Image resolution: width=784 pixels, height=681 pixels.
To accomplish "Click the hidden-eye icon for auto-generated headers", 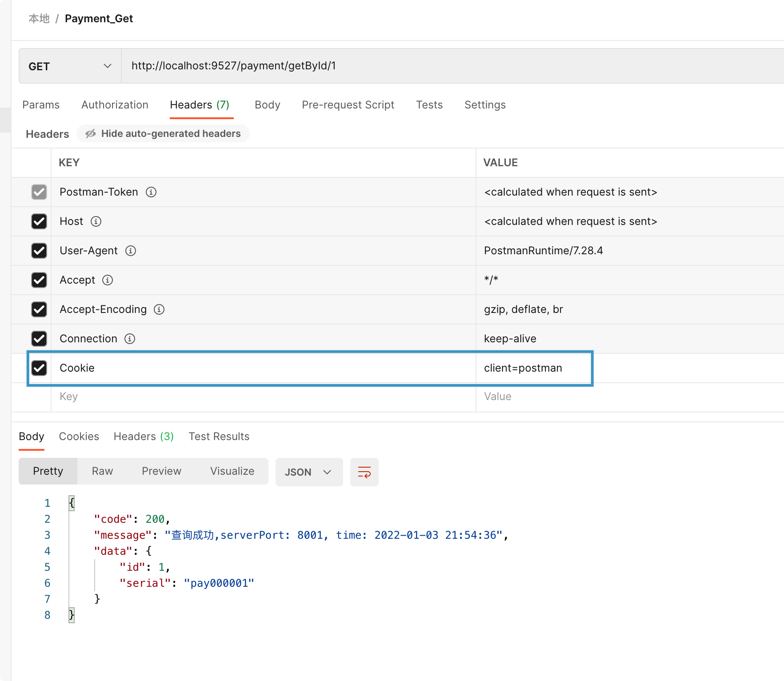I will pyautogui.click(x=91, y=134).
